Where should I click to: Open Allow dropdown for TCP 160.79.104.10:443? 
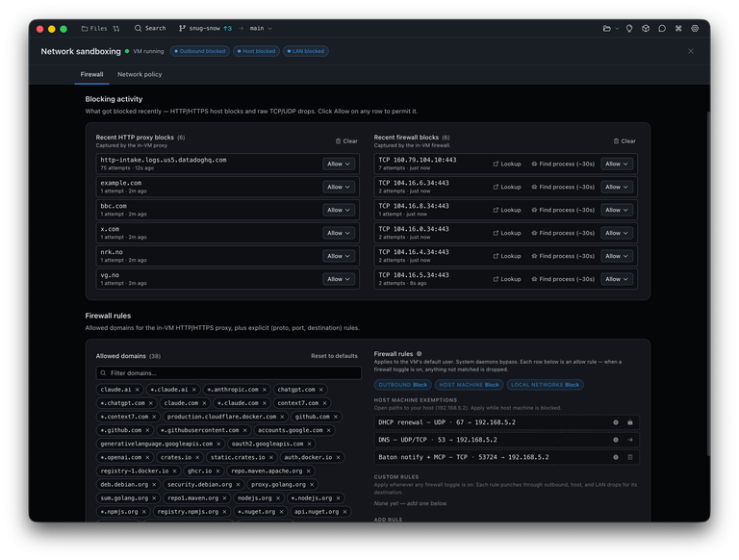pyautogui.click(x=617, y=164)
